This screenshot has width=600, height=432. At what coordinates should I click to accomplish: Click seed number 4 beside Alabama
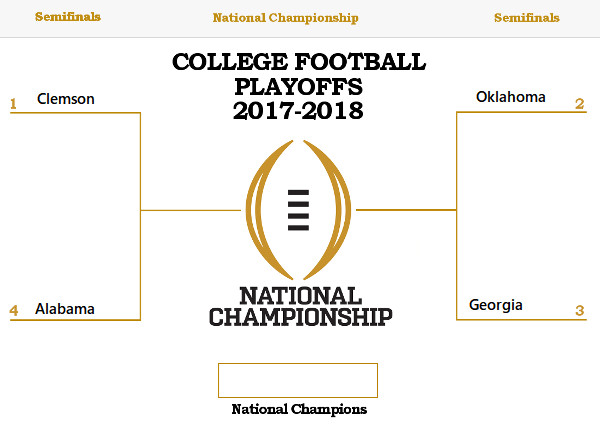point(14,310)
